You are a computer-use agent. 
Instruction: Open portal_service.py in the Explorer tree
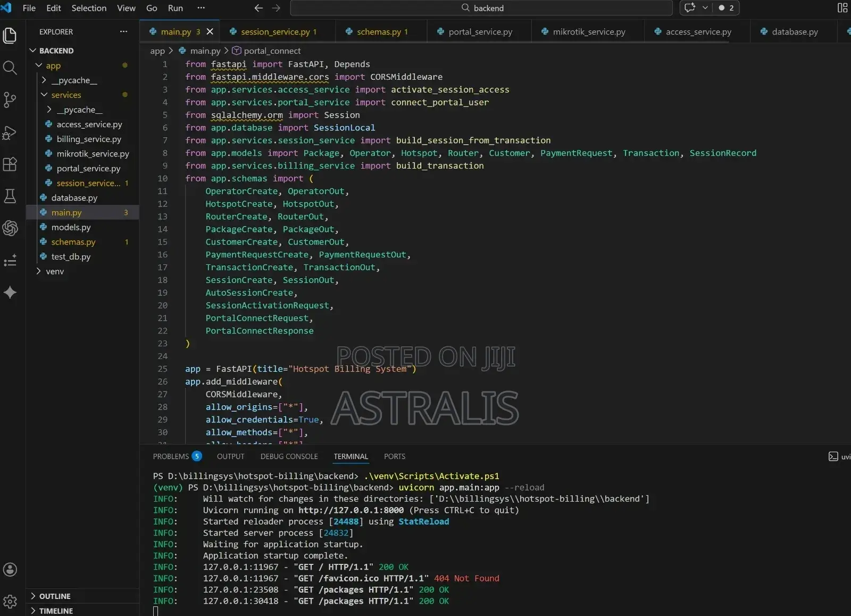[x=88, y=168]
